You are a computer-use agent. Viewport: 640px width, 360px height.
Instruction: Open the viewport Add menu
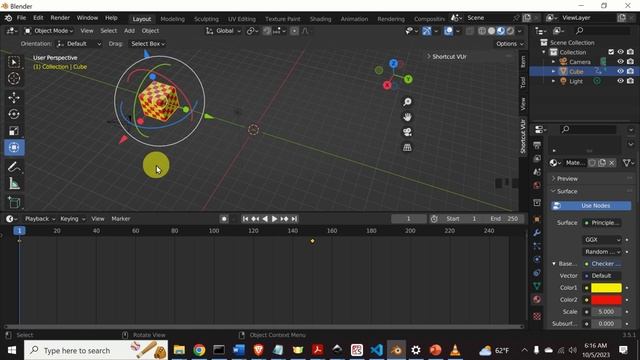point(129,31)
